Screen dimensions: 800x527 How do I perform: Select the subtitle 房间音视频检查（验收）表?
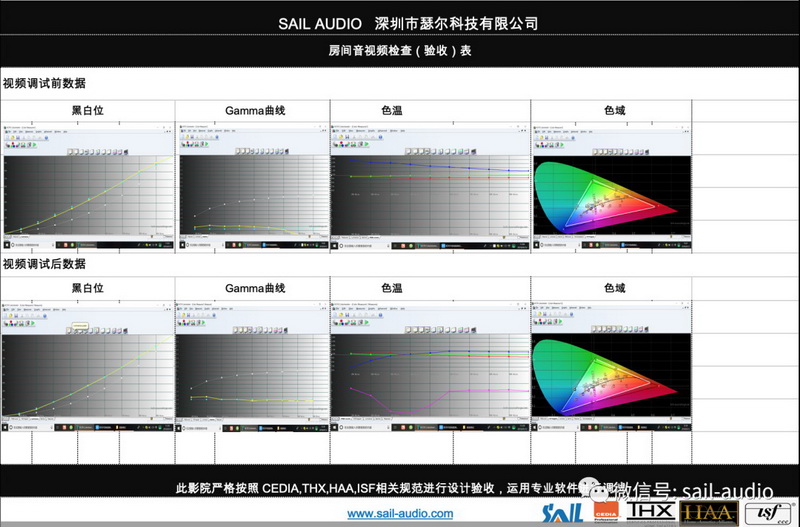click(x=399, y=51)
